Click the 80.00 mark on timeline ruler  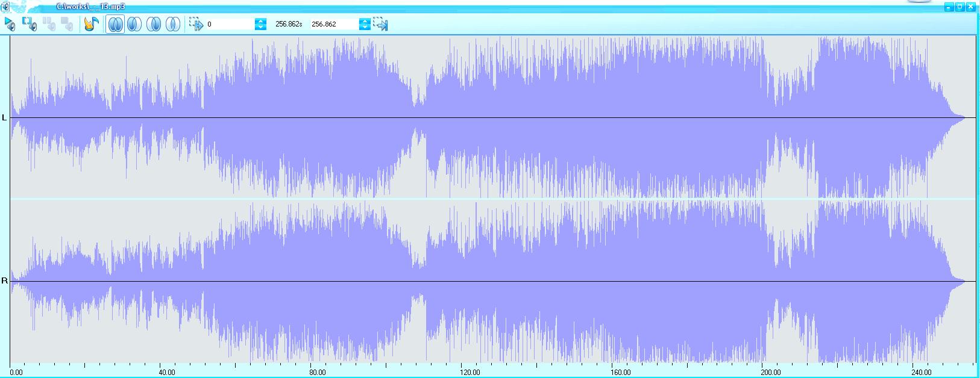(x=318, y=373)
